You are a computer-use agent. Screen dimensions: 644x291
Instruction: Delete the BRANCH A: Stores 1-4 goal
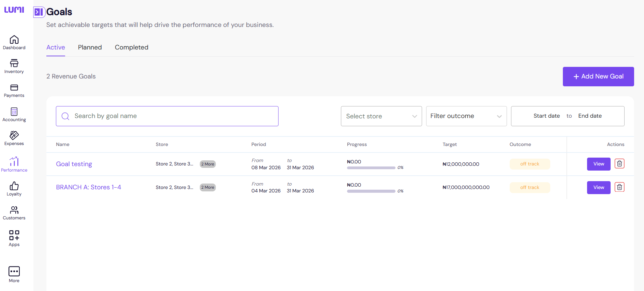click(619, 187)
